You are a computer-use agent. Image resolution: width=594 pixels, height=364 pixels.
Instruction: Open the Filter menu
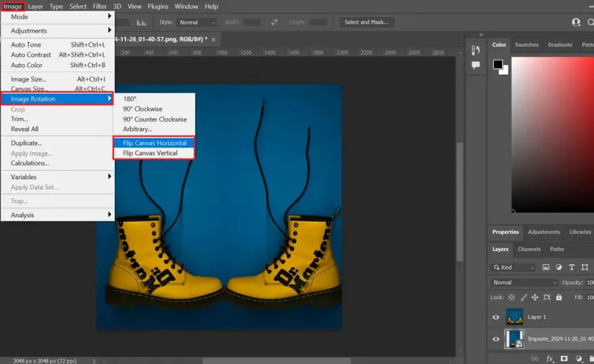(x=100, y=7)
